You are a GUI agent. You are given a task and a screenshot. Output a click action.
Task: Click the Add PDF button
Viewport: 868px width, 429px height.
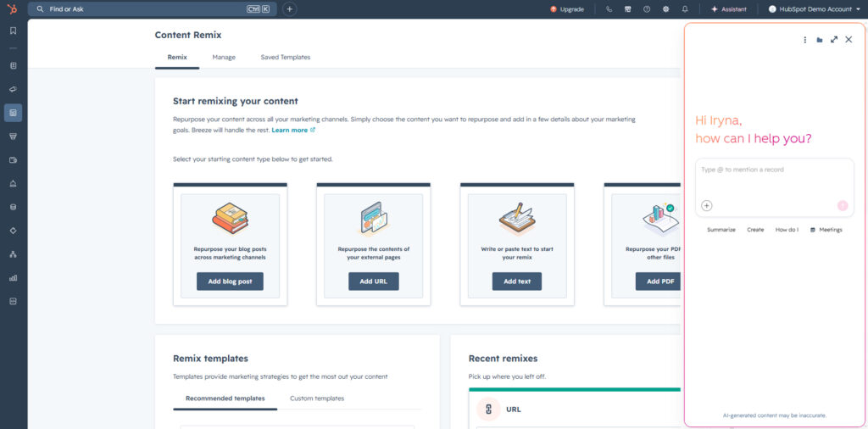(x=658, y=281)
